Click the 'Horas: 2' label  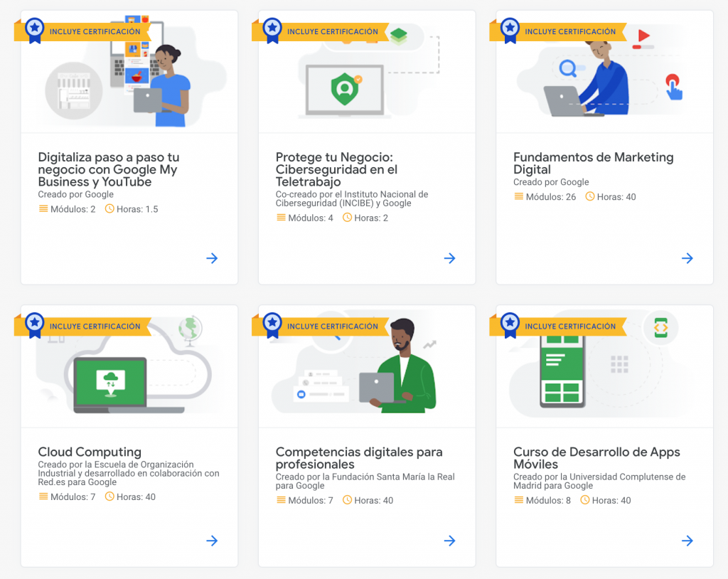pos(371,218)
